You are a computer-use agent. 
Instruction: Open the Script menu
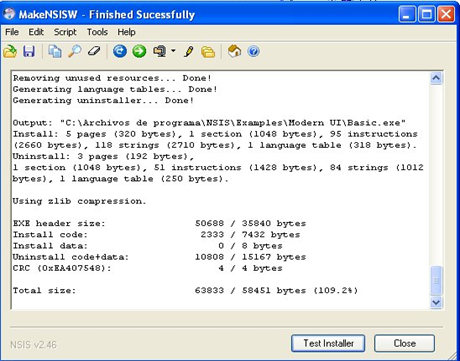tap(65, 32)
